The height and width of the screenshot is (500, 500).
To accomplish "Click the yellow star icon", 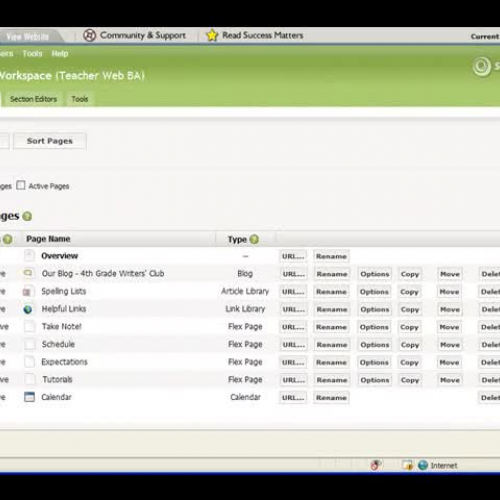I will (x=212, y=35).
